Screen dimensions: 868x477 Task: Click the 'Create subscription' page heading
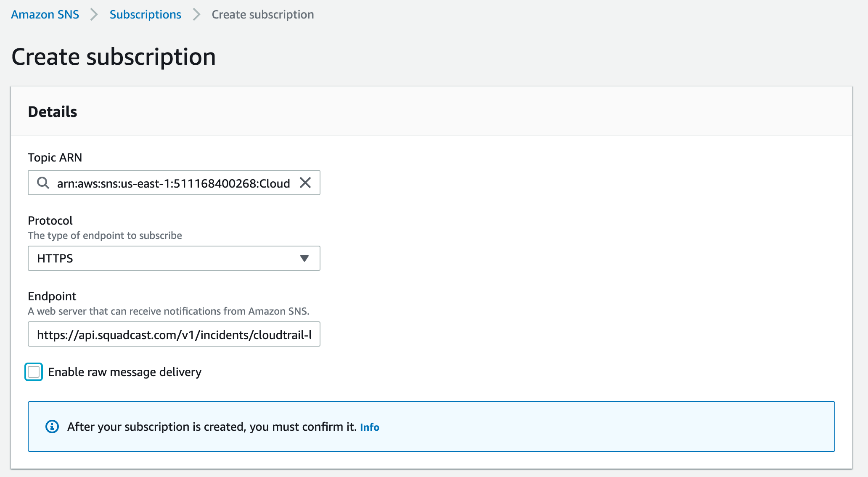pyautogui.click(x=114, y=57)
